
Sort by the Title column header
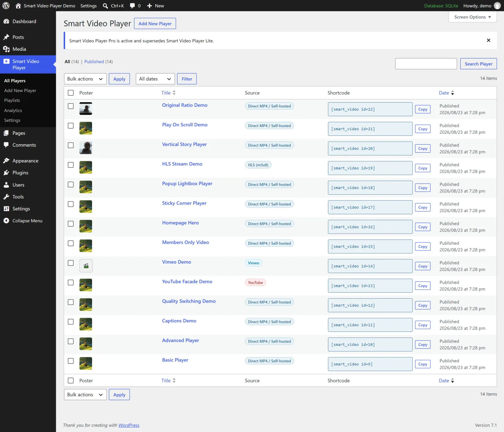coord(168,93)
